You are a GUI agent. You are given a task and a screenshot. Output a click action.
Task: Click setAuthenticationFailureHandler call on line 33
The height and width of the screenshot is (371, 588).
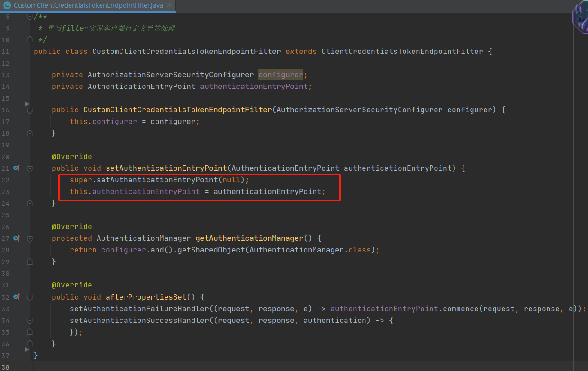tap(139, 309)
